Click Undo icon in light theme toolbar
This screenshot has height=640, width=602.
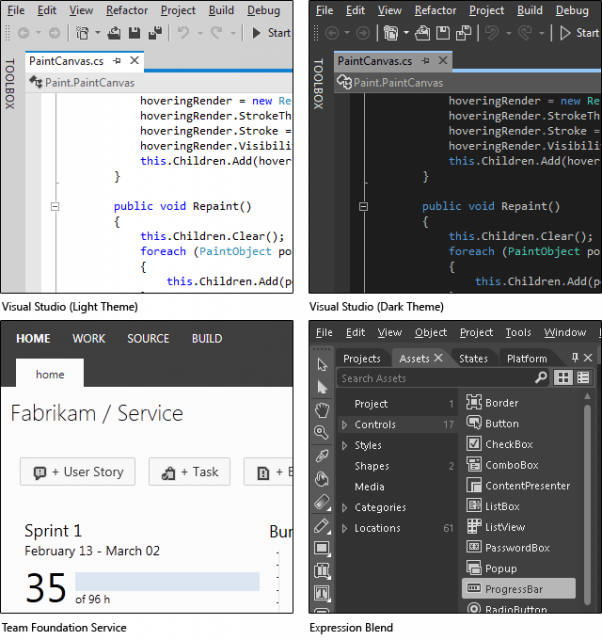click(183, 32)
